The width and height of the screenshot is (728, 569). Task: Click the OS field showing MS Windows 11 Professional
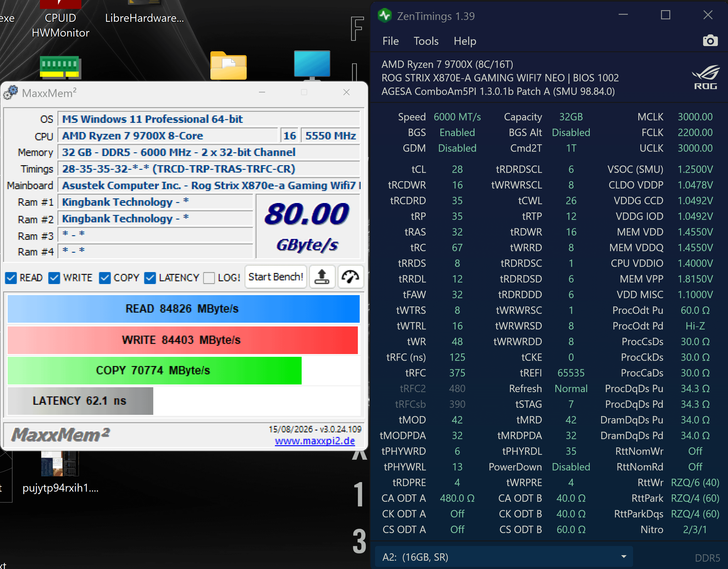tap(209, 119)
